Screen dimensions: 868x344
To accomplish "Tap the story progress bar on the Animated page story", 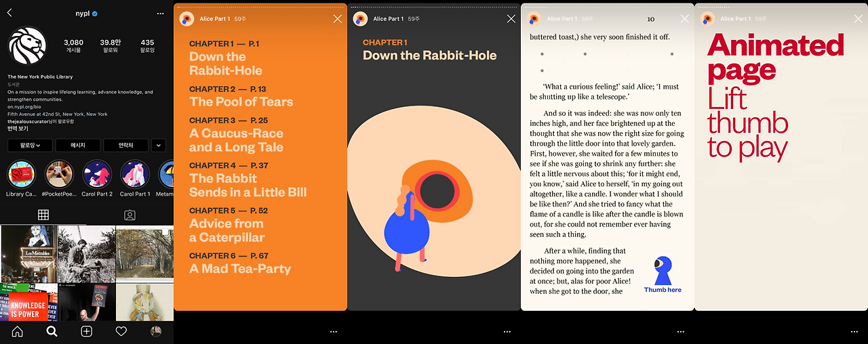I will pos(781,7).
